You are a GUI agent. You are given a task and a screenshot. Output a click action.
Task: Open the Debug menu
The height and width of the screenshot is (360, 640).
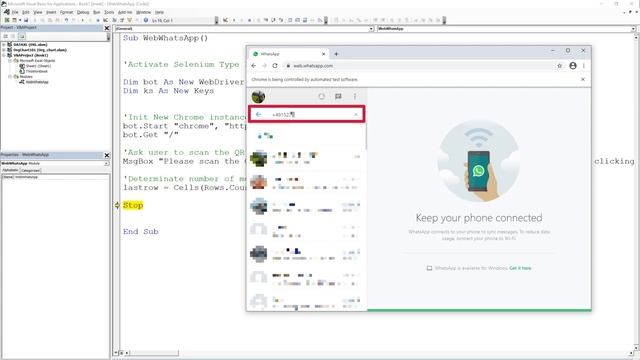tap(83, 12)
